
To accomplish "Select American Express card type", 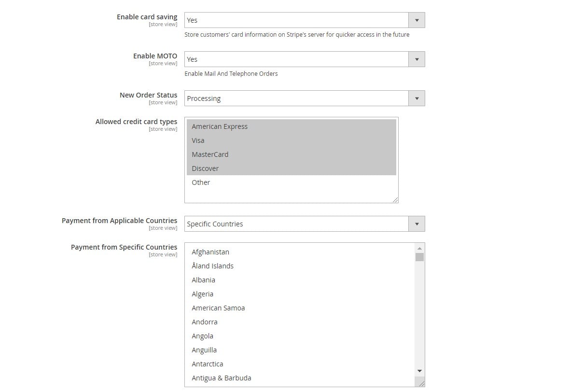I will coord(292,126).
